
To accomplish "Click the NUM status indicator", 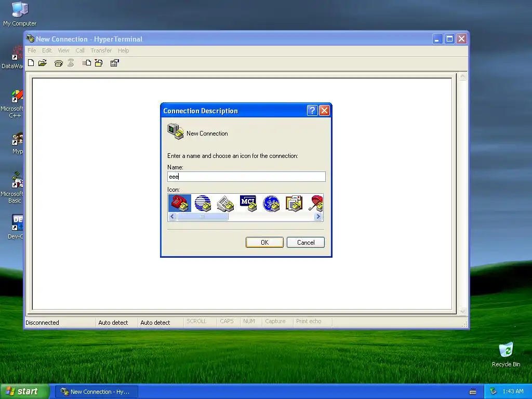I will coord(249,321).
